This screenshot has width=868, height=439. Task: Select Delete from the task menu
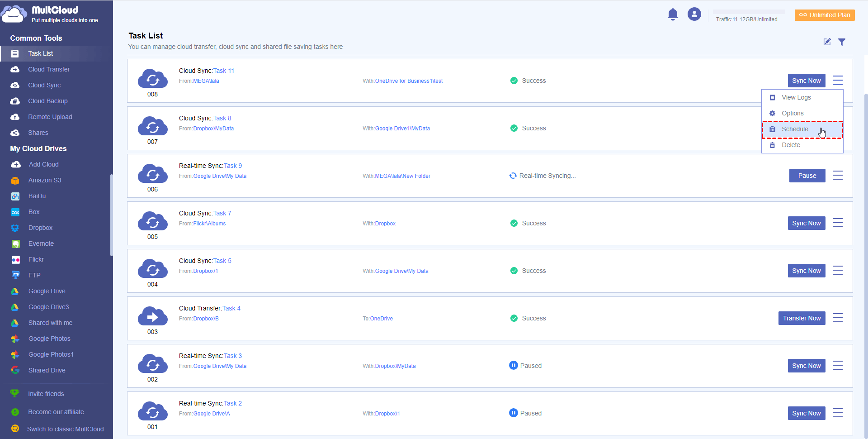(x=791, y=145)
